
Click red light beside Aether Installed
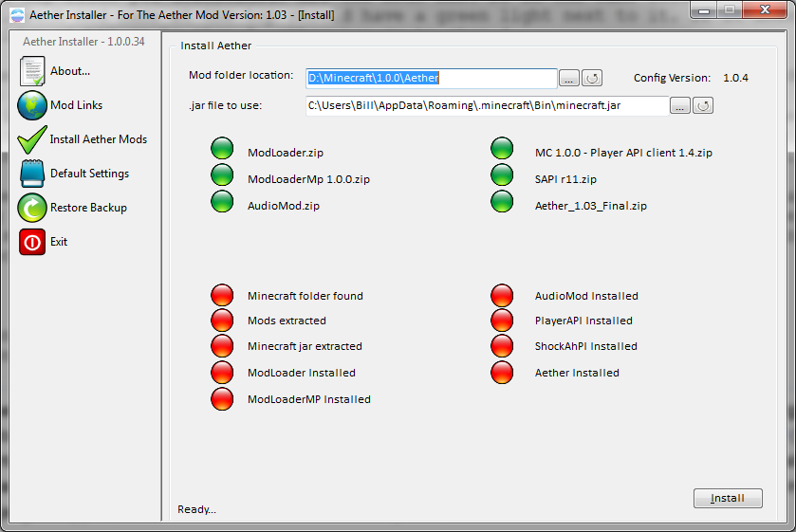click(502, 373)
